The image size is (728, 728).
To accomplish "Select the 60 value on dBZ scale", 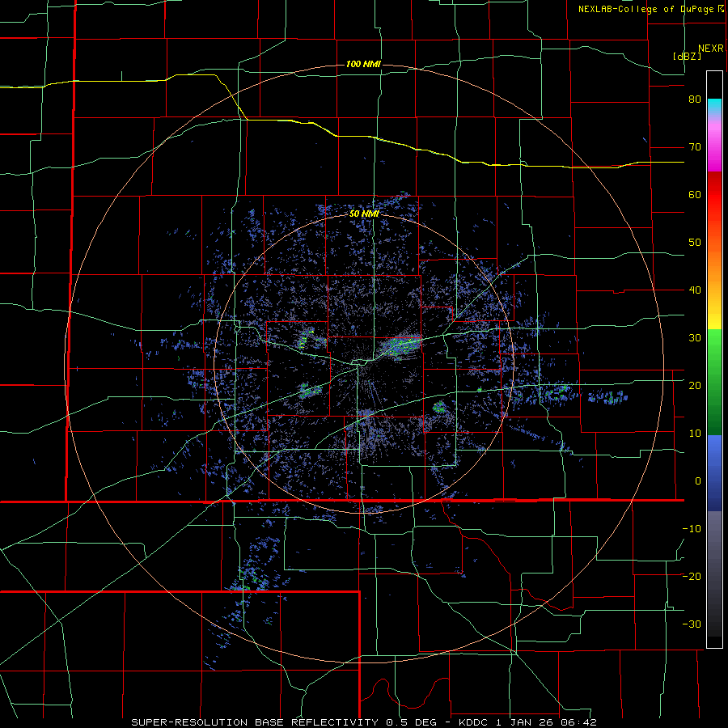I will pos(695,194).
